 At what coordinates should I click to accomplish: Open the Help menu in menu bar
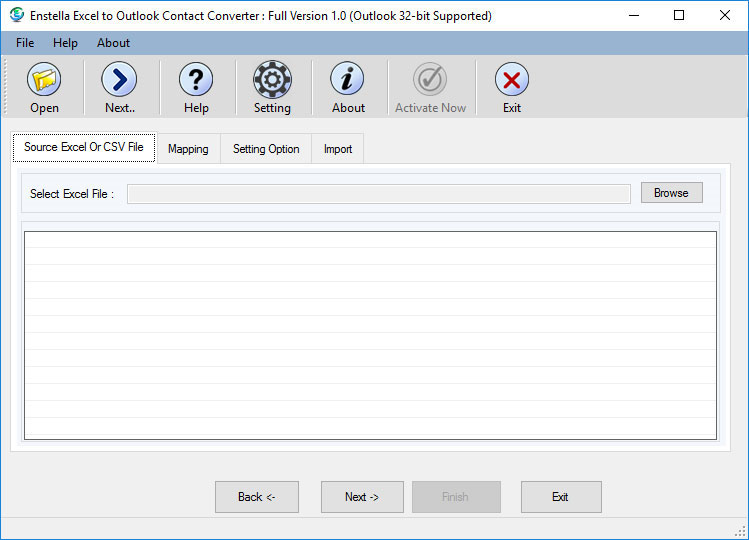pyautogui.click(x=65, y=43)
